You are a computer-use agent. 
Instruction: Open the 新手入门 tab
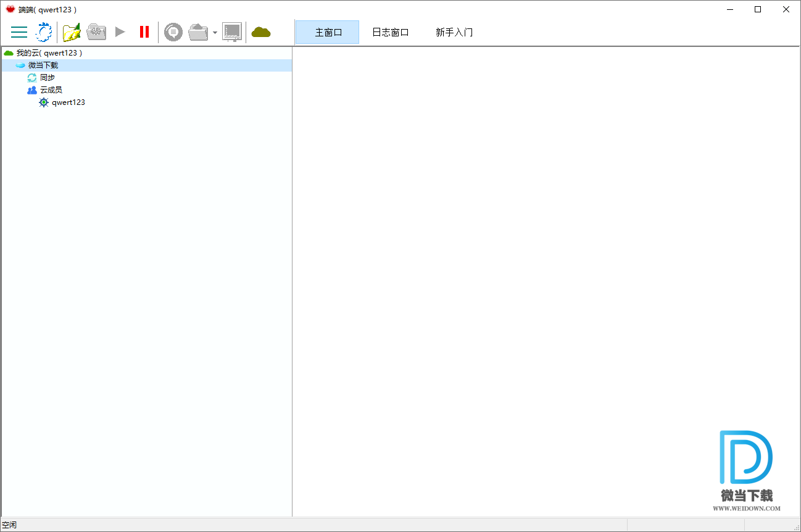click(454, 32)
